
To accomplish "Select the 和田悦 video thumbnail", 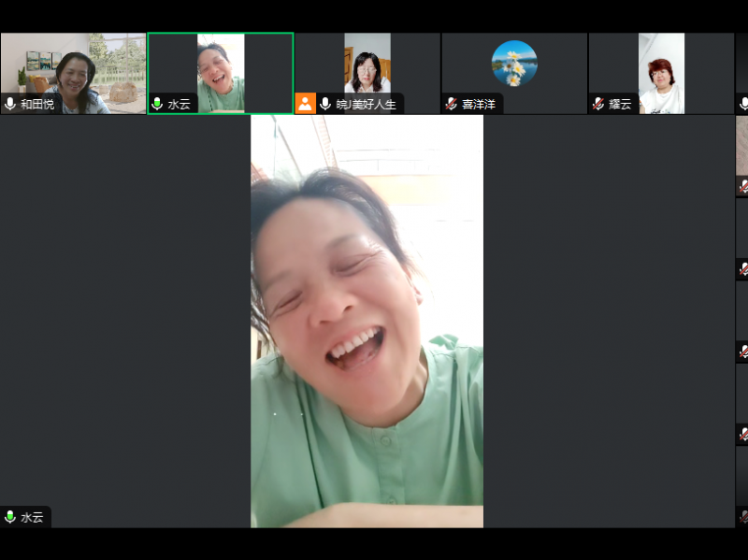I will 73,65.
